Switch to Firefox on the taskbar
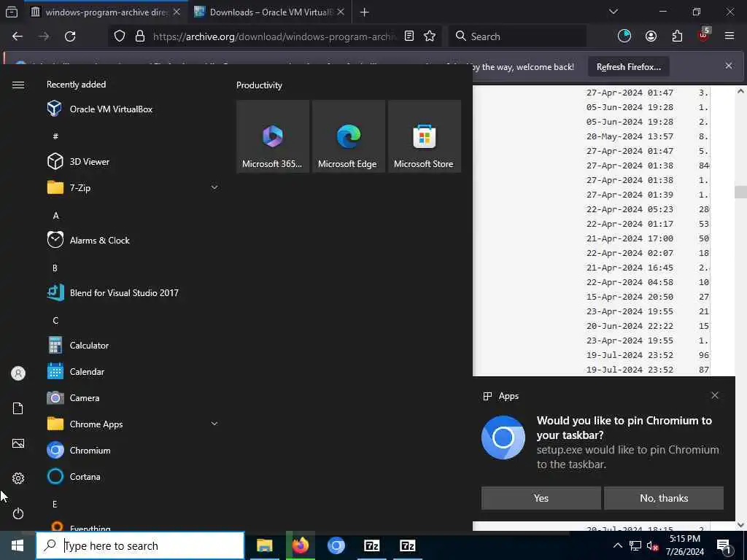The height and width of the screenshot is (560, 747). [x=300, y=545]
